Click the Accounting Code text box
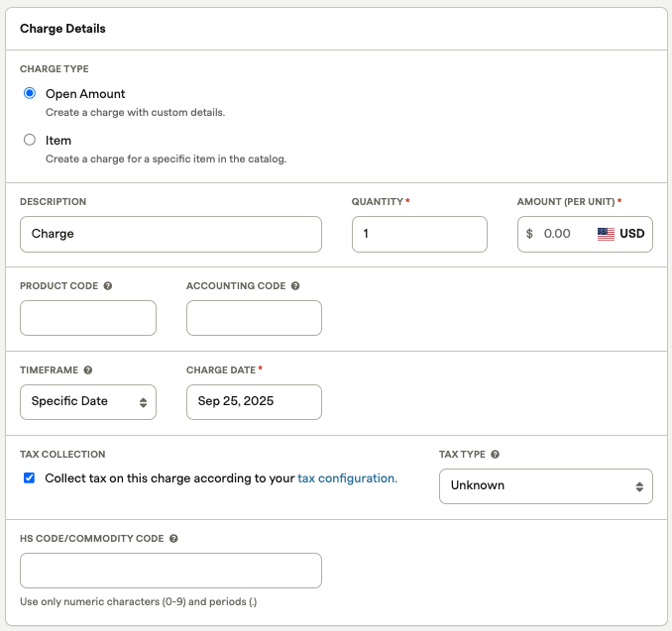672x631 pixels. pyautogui.click(x=254, y=318)
